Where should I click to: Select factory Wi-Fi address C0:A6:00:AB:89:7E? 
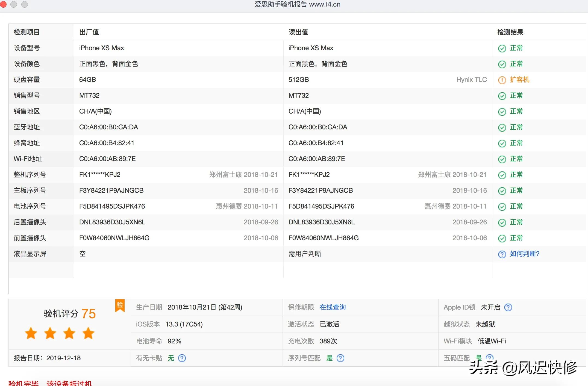tap(107, 159)
